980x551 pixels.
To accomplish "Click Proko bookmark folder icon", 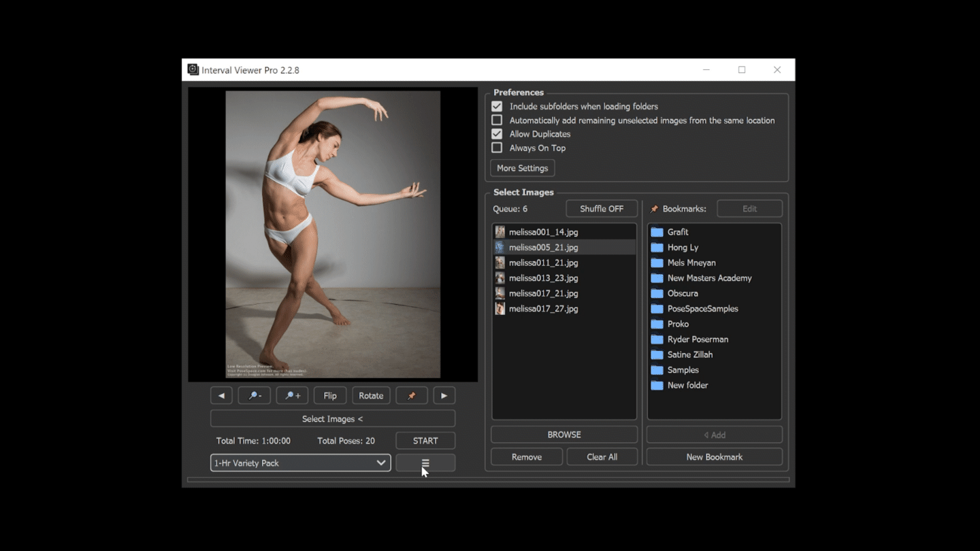I will point(657,324).
